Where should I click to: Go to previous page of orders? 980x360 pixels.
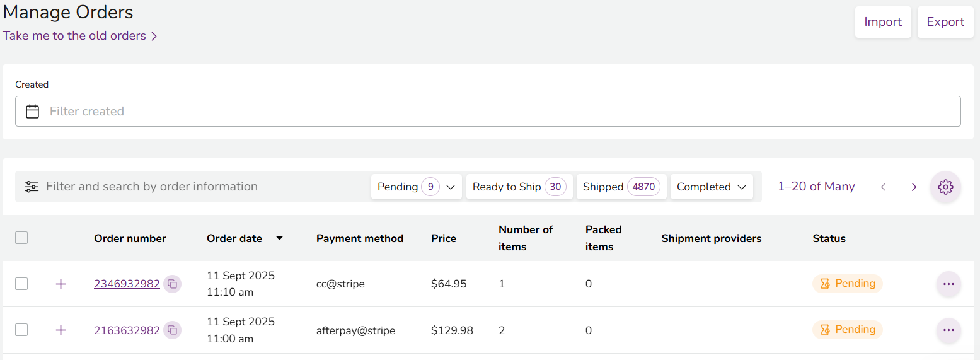click(x=883, y=187)
